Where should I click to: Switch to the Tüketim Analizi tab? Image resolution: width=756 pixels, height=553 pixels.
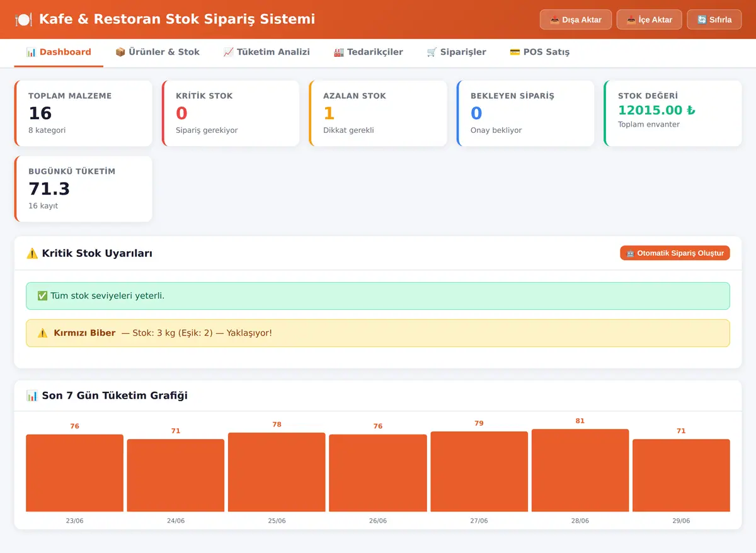click(x=266, y=52)
